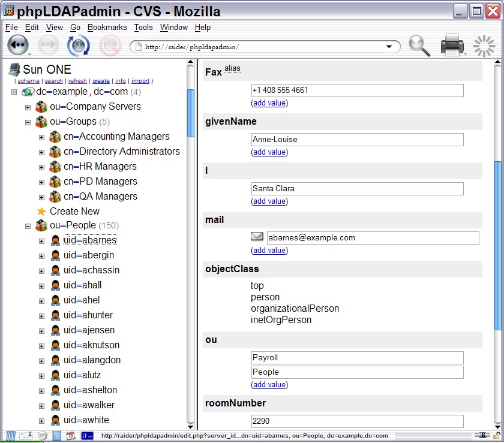Click the Print page icon
The image size is (504, 443).
coord(452,46)
